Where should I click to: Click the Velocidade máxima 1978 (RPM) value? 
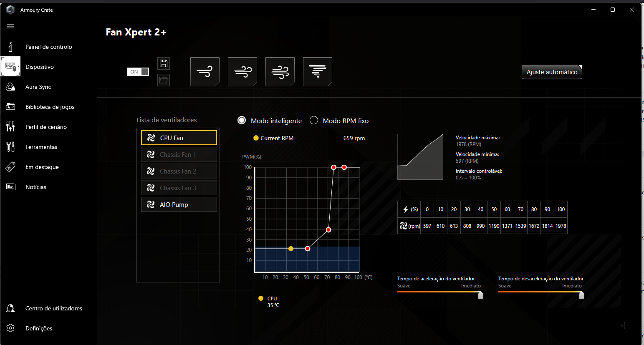(x=468, y=144)
